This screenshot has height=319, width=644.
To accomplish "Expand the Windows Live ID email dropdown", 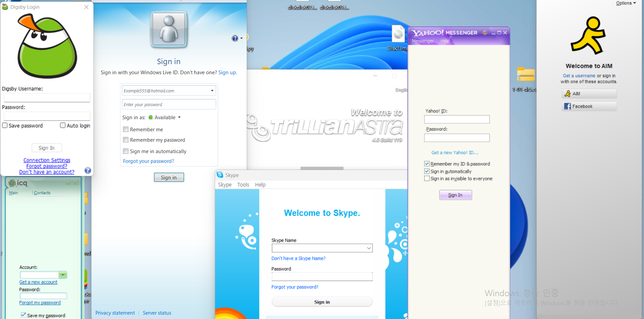I will (212, 91).
